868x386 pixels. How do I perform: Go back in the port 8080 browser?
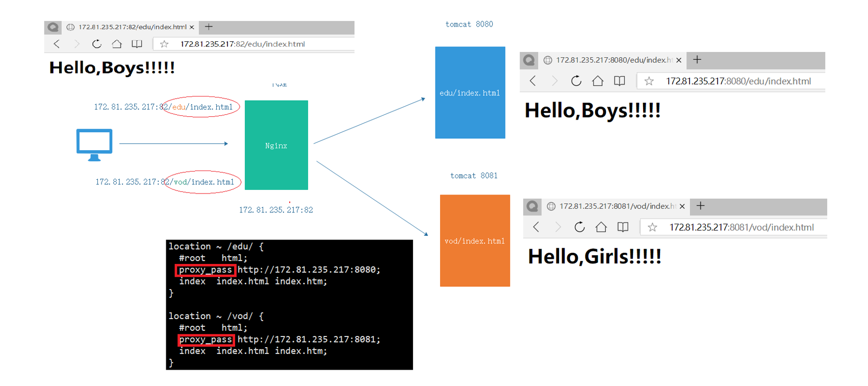[533, 81]
